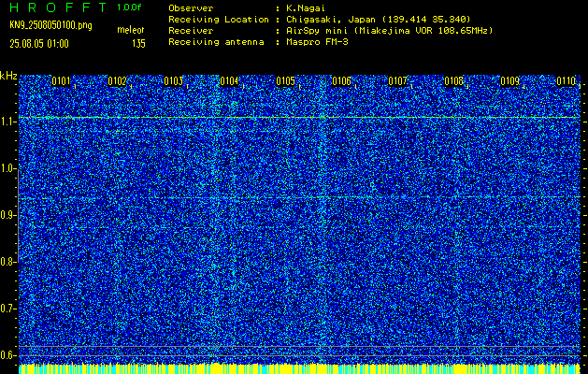Click the HROFFT title text
This screenshot has width=588, height=374.
pyautogui.click(x=58, y=7)
